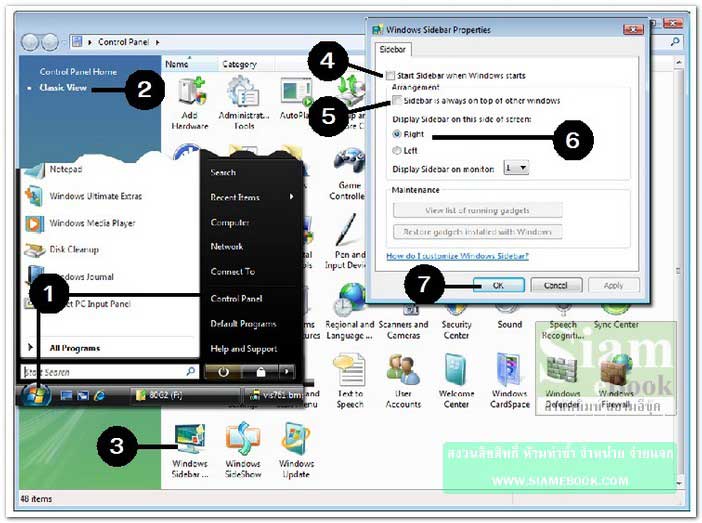The height and width of the screenshot is (523, 702).
Task: Click the Control Panel vertical scrollbar
Action: [x=678, y=272]
